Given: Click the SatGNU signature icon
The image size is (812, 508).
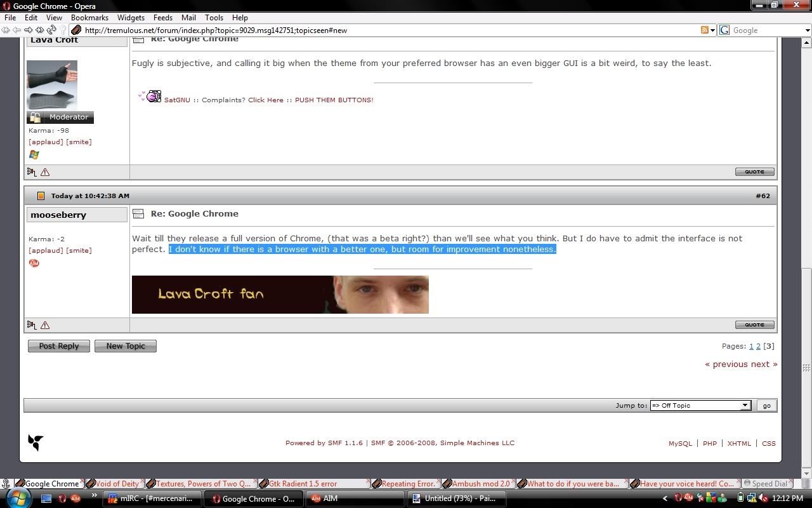Looking at the screenshot, I should [x=150, y=97].
